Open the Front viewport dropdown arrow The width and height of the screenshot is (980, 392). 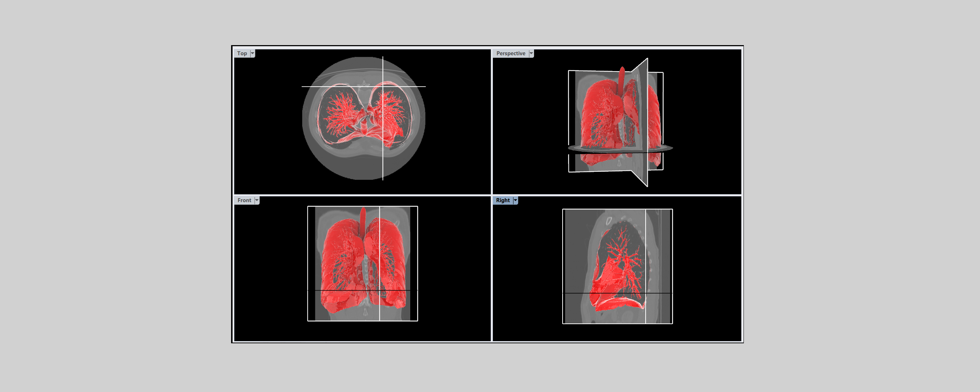(x=257, y=200)
